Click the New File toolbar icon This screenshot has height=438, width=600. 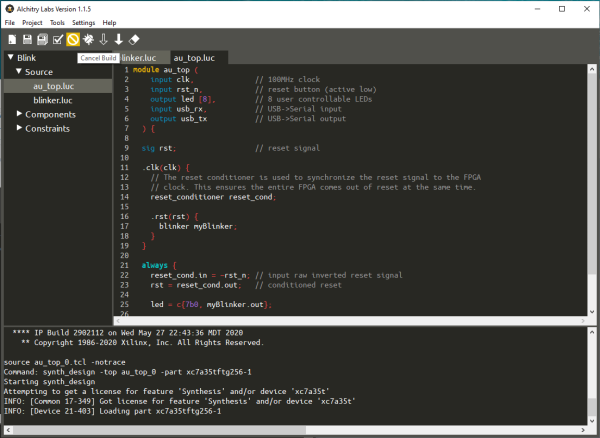pos(12,39)
